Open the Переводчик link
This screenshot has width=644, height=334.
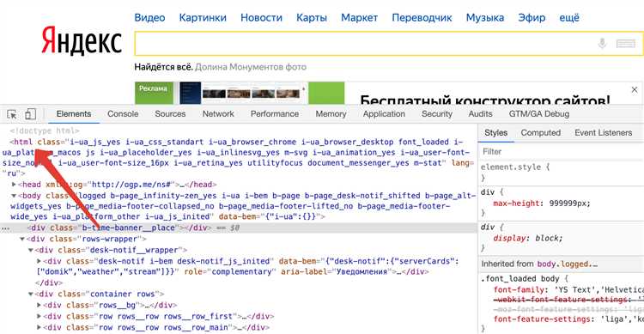coord(422,18)
